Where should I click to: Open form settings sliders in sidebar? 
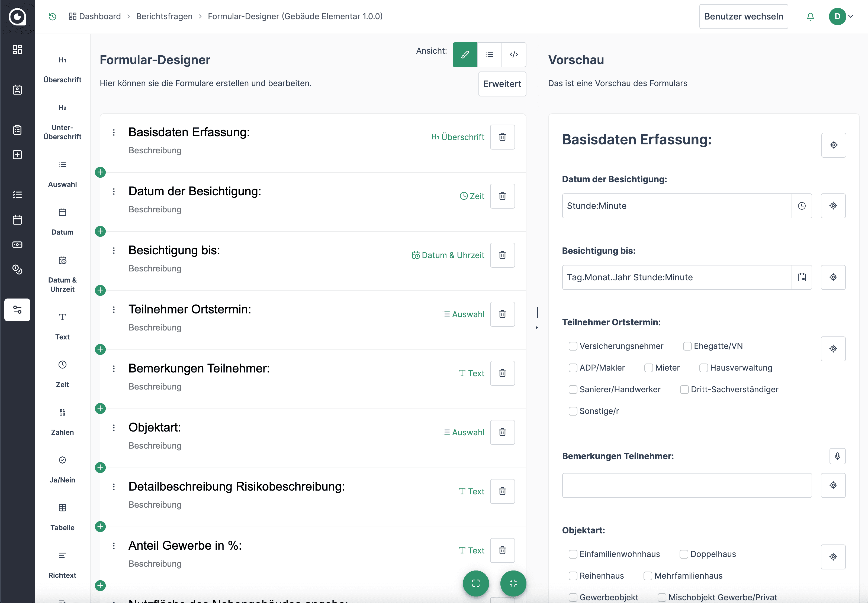pyautogui.click(x=17, y=310)
